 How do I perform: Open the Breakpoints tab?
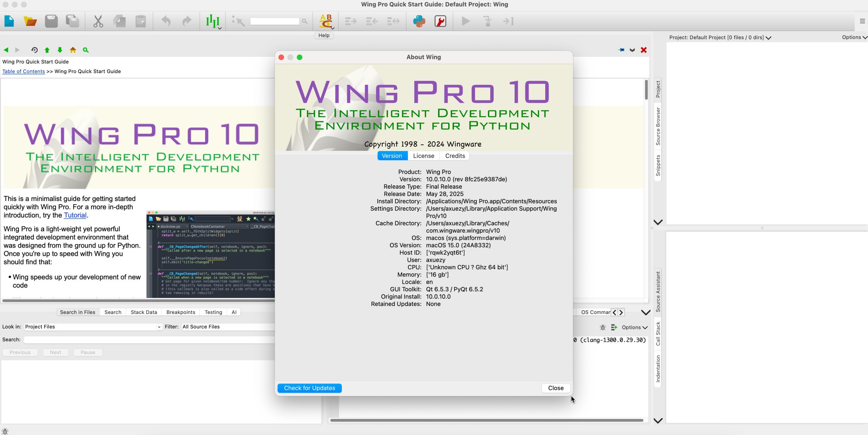click(181, 312)
